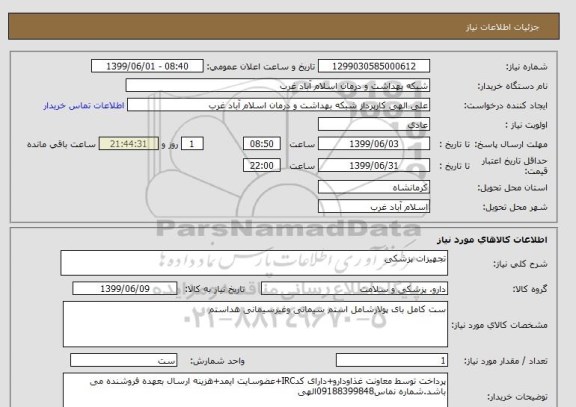Image resolution: width=576 pixels, height=407 pixels.
Task: Select the remaining time countdown 21:44:31
Action: pyautogui.click(x=129, y=144)
